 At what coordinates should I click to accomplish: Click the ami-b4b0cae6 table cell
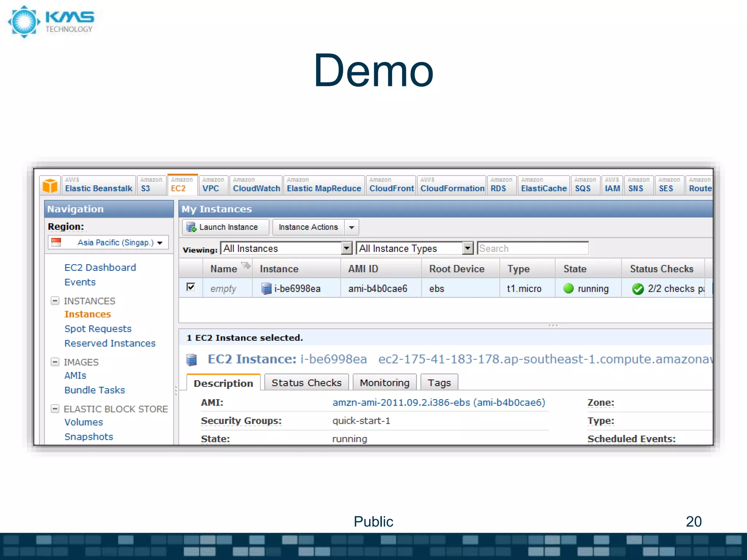point(381,289)
